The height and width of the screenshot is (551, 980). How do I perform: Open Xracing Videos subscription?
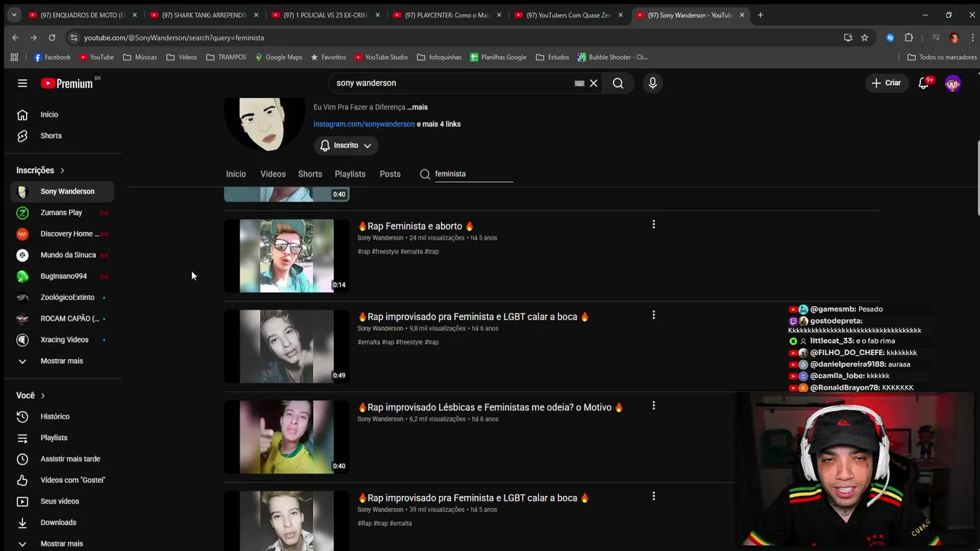point(63,340)
